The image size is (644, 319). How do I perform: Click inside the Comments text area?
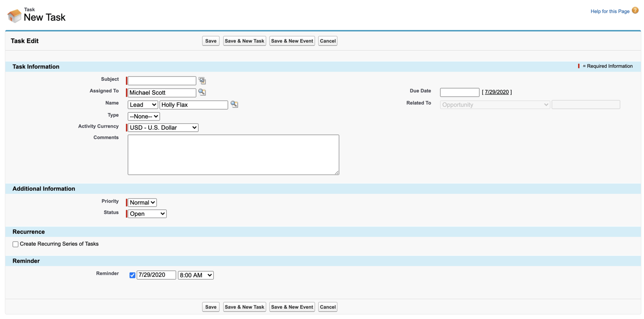click(233, 154)
